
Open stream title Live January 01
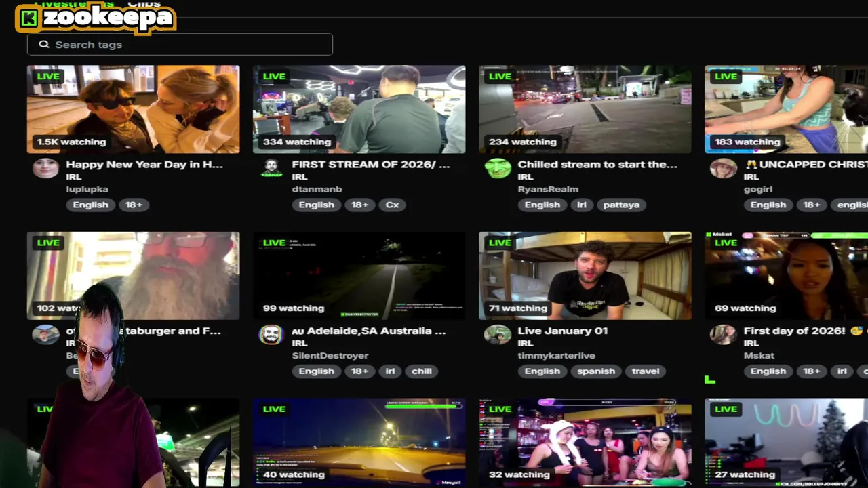(x=562, y=331)
